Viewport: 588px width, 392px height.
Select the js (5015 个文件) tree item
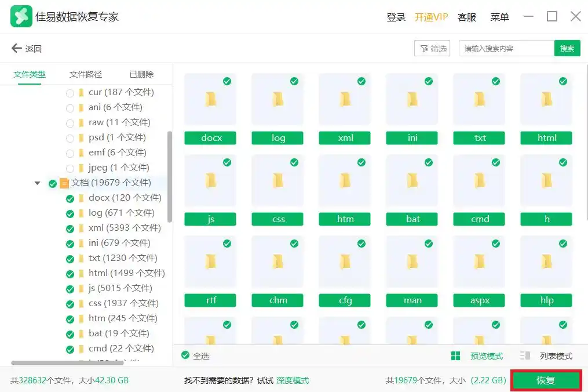120,288
